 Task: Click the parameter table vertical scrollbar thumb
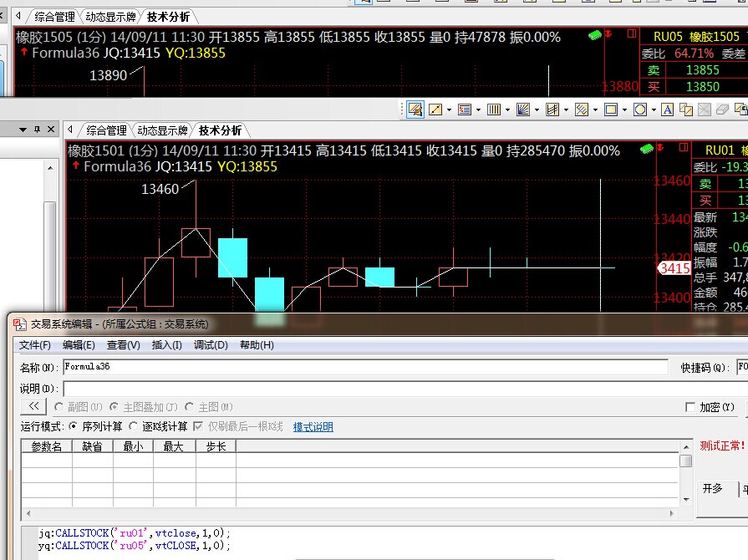(685, 461)
